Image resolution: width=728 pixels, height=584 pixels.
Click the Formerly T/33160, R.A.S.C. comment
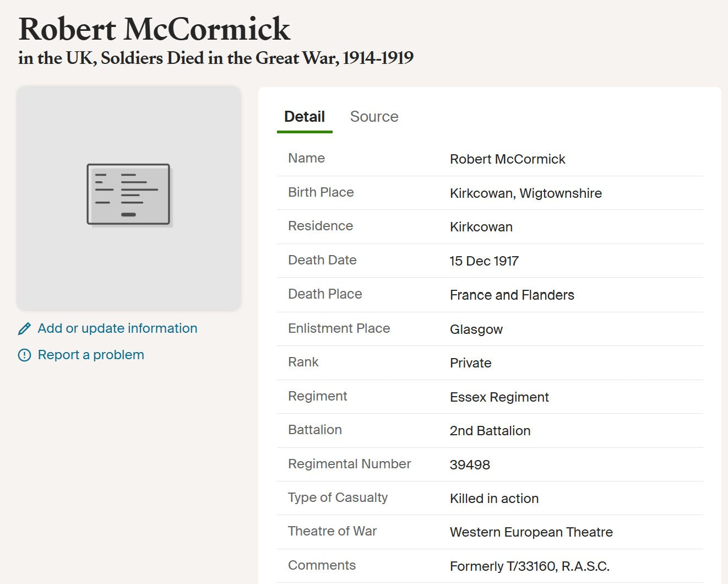(529, 566)
